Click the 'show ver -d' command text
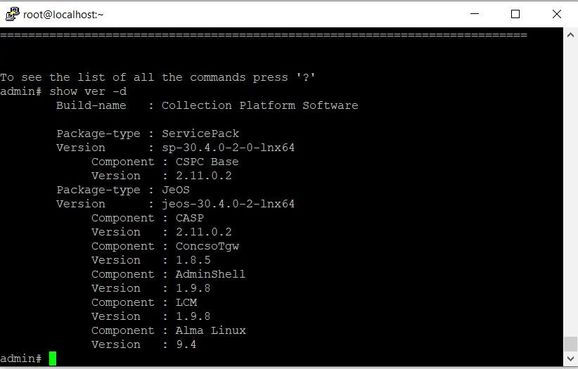Image resolution: width=578 pixels, height=369 pixels. tap(88, 91)
